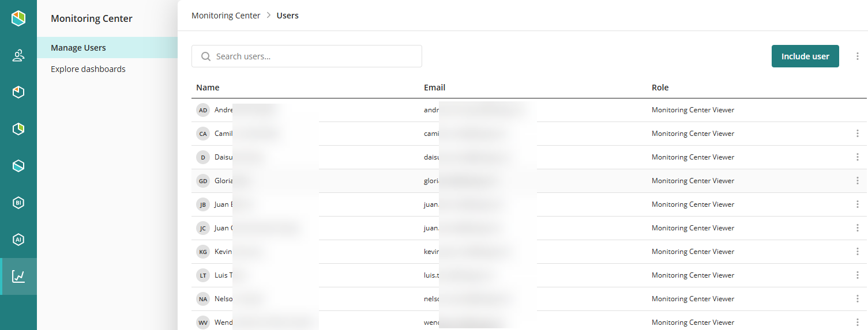Open the green-accented cube icon in sidebar
The width and height of the screenshot is (868, 330).
click(x=18, y=129)
